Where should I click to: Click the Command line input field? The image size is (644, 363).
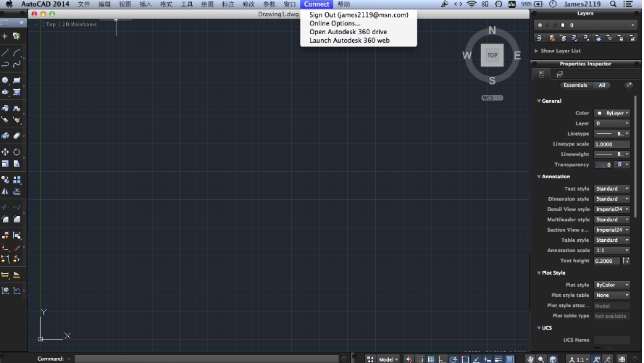pos(206,359)
